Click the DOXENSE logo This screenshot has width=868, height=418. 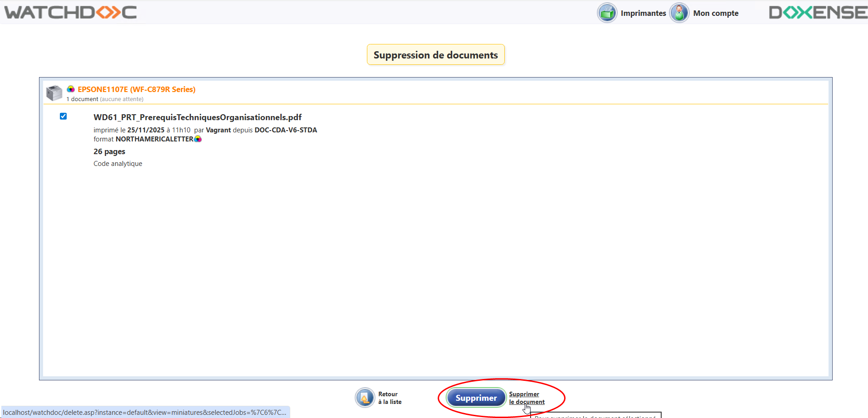tap(818, 12)
